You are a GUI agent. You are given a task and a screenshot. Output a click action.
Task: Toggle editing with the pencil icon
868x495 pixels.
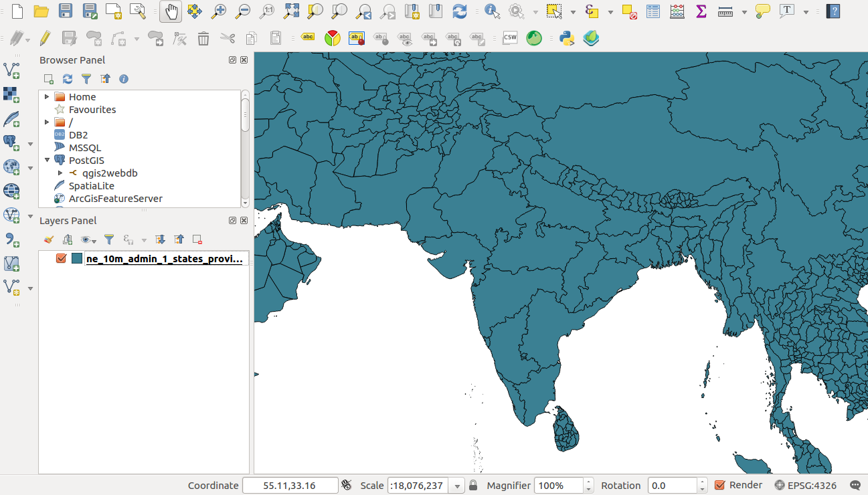pyautogui.click(x=44, y=38)
